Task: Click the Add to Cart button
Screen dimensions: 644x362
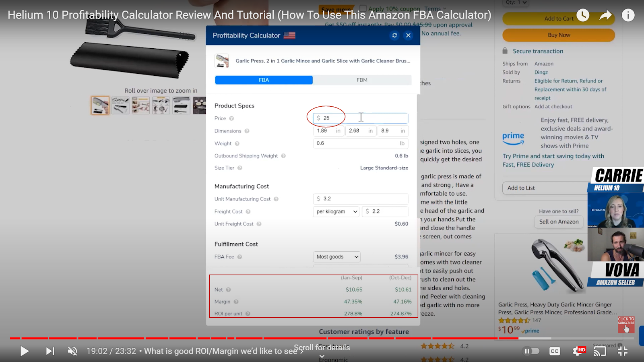Action: tap(559, 19)
